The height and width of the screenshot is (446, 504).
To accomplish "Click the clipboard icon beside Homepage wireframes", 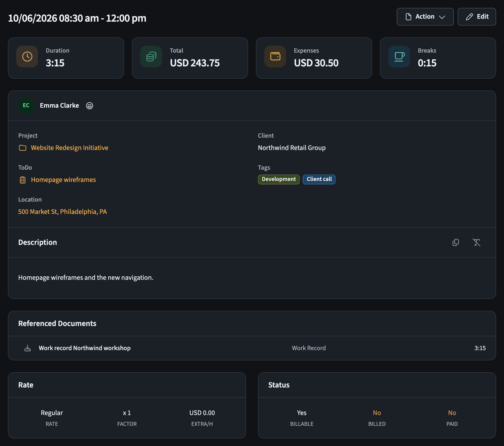I will coord(23,180).
